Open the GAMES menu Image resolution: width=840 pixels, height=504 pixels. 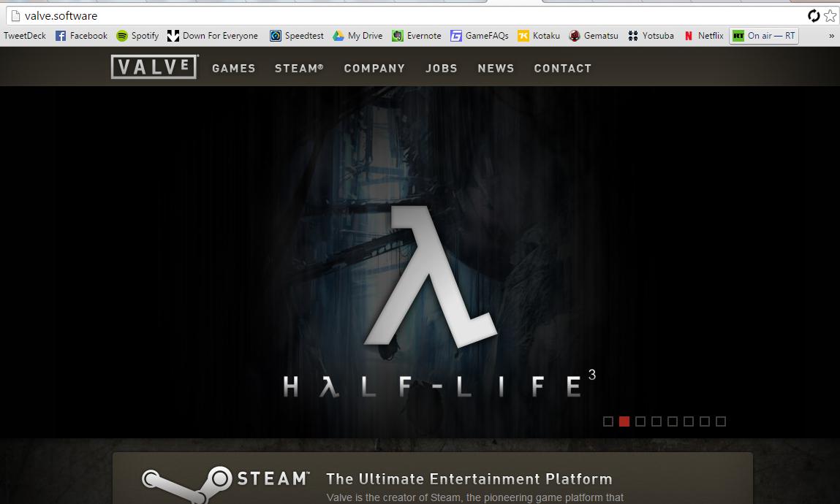click(x=233, y=68)
